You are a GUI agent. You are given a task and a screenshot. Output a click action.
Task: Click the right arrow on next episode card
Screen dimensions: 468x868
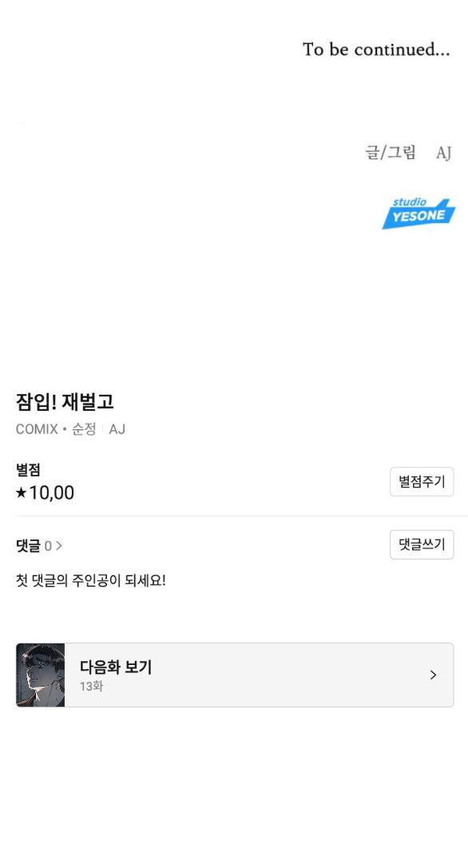(x=433, y=675)
